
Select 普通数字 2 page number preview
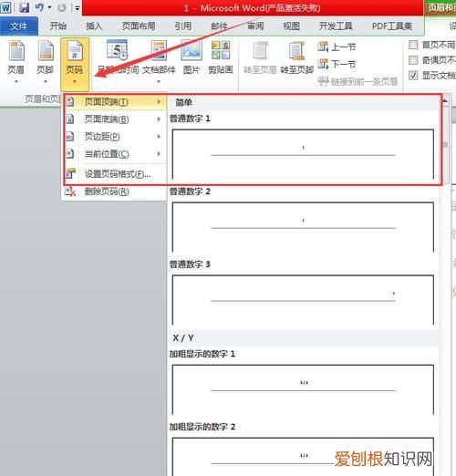[x=303, y=227]
